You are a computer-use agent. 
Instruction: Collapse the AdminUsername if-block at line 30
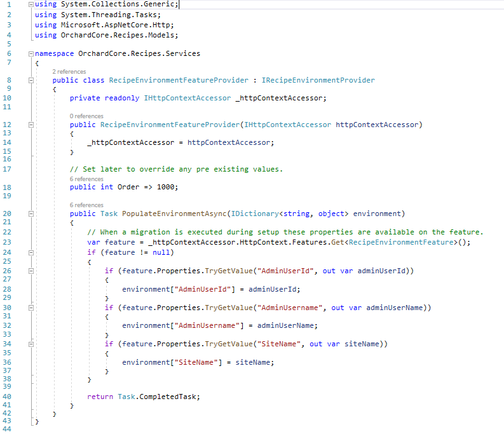[31, 308]
